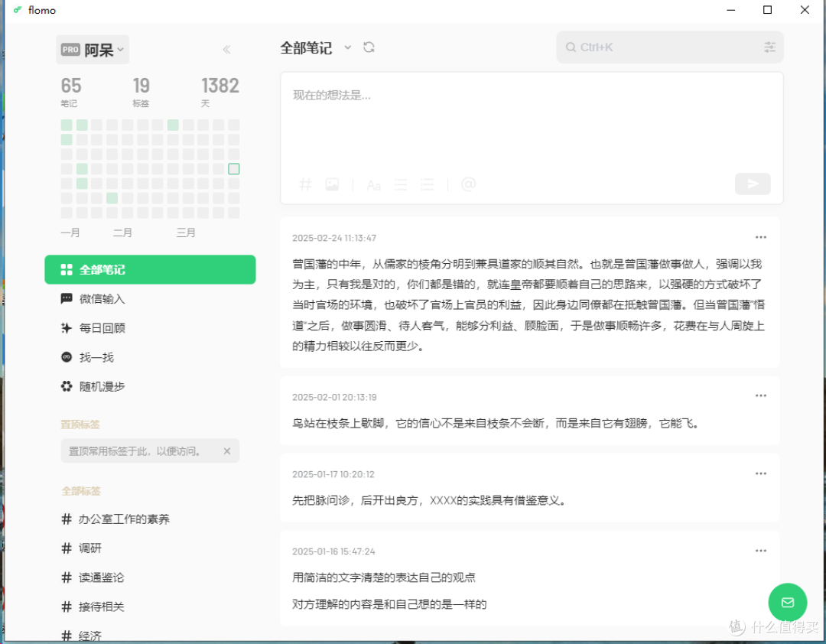The height and width of the screenshot is (644, 826).
Task: Open 找一找 in the sidebar
Action: point(150,357)
